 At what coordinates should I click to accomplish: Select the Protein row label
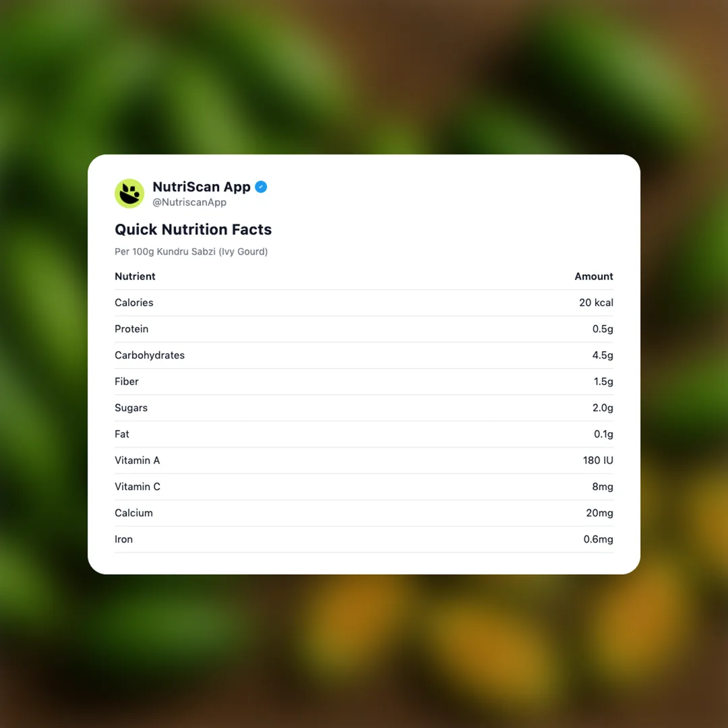coord(131,329)
